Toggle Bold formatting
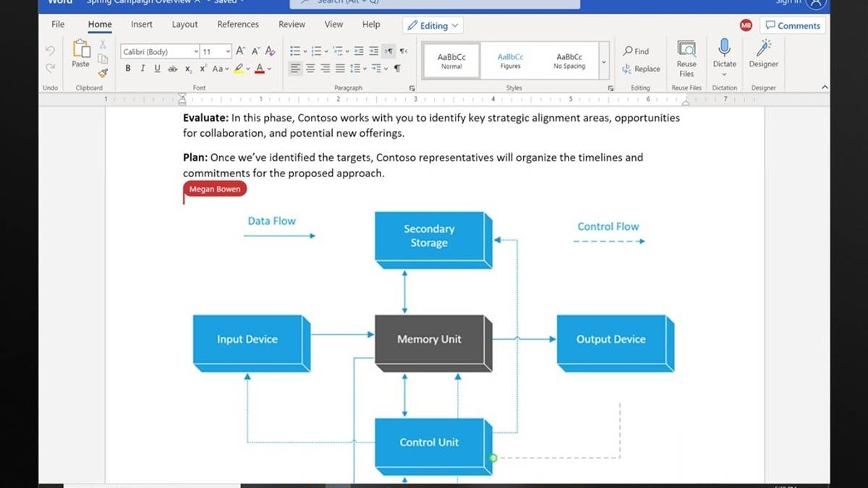The width and height of the screenshot is (868, 488). coord(128,69)
